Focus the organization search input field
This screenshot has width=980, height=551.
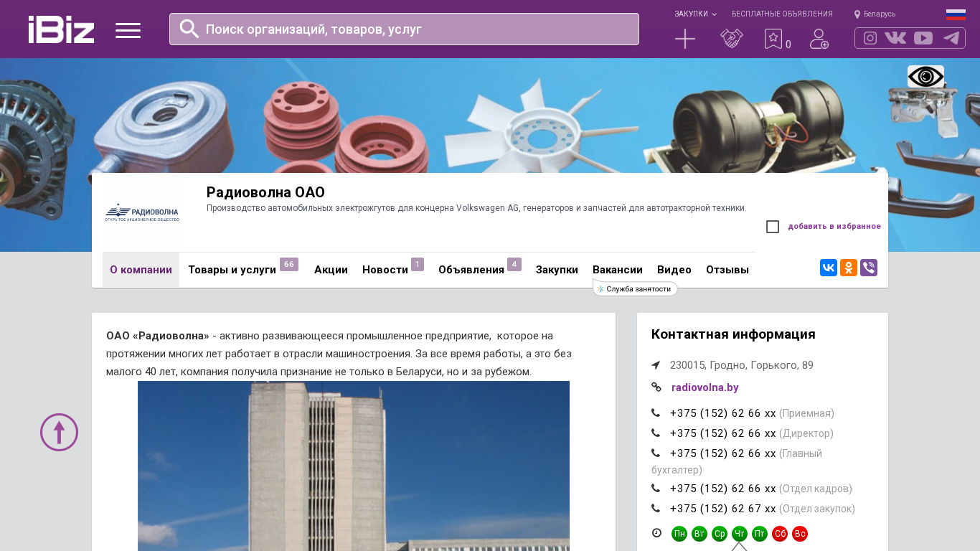[404, 29]
